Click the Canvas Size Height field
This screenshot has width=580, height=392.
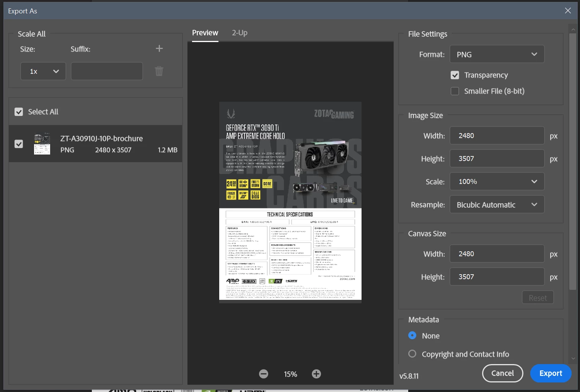(x=497, y=277)
